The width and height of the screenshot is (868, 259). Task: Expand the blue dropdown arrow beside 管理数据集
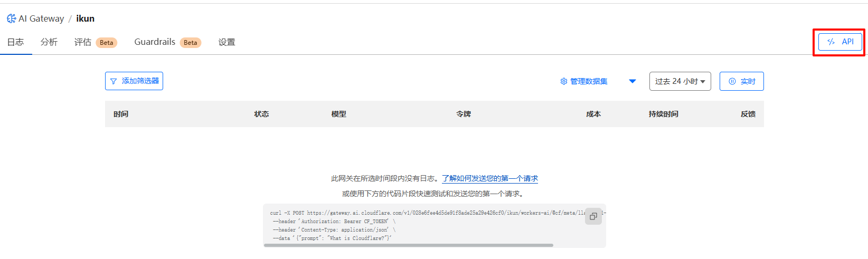click(x=633, y=81)
